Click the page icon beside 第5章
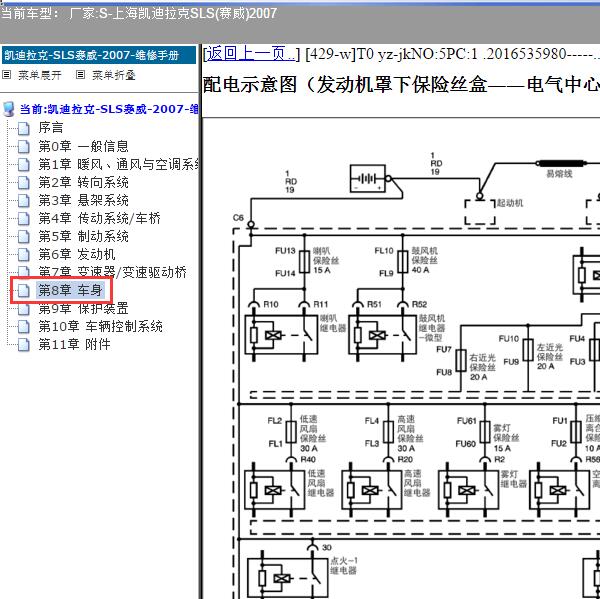 24,237
